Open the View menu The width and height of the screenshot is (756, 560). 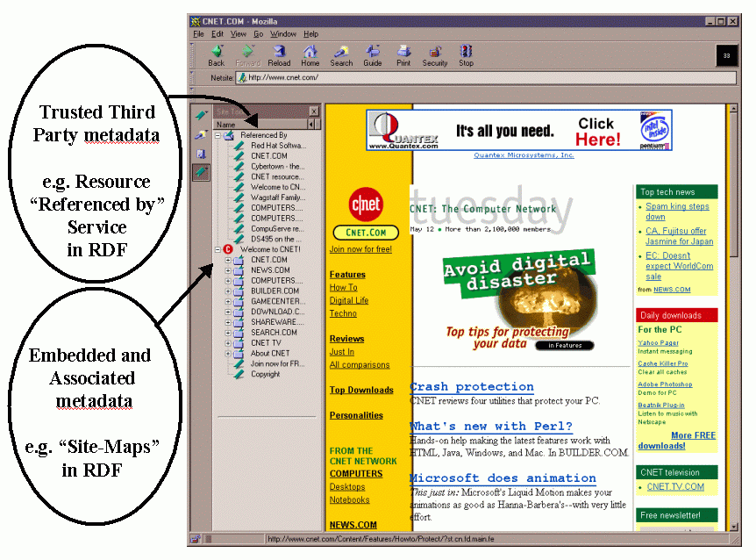(x=239, y=34)
